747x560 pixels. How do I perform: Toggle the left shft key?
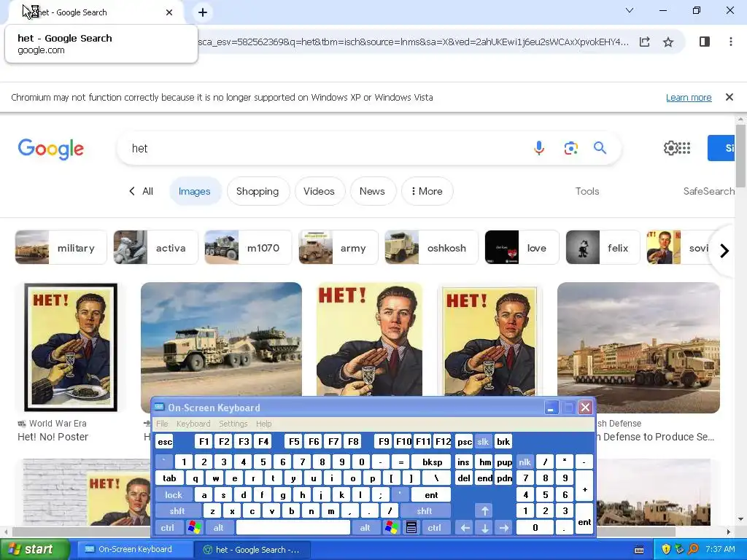[x=177, y=511]
